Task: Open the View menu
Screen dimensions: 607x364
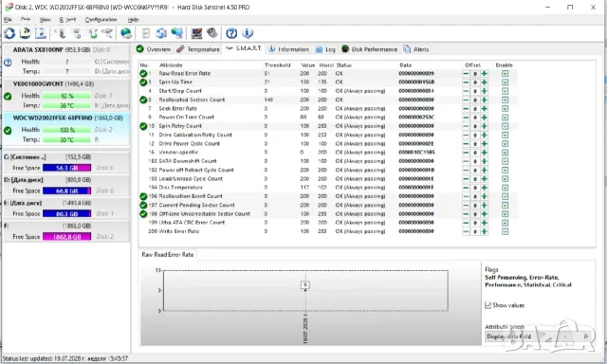Action: click(45, 19)
